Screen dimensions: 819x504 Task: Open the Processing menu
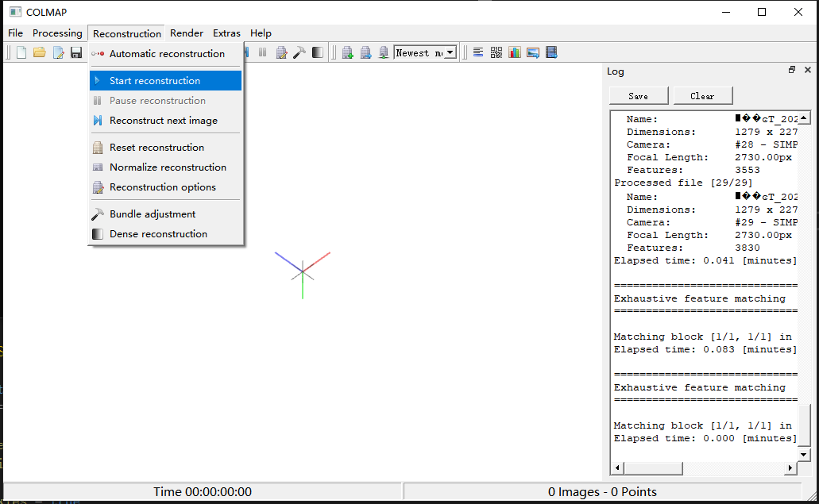point(57,33)
